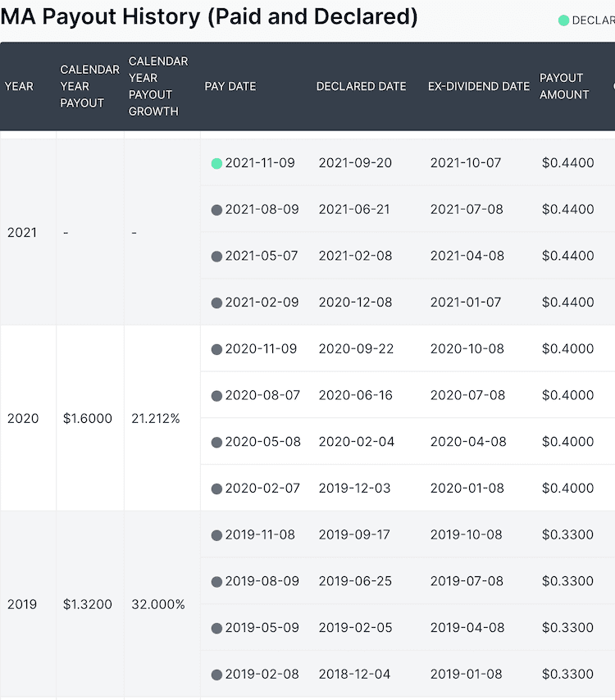This screenshot has height=700, width=615.
Task: Click gray paid dot beside 2021-08-09
Action: 216,211
